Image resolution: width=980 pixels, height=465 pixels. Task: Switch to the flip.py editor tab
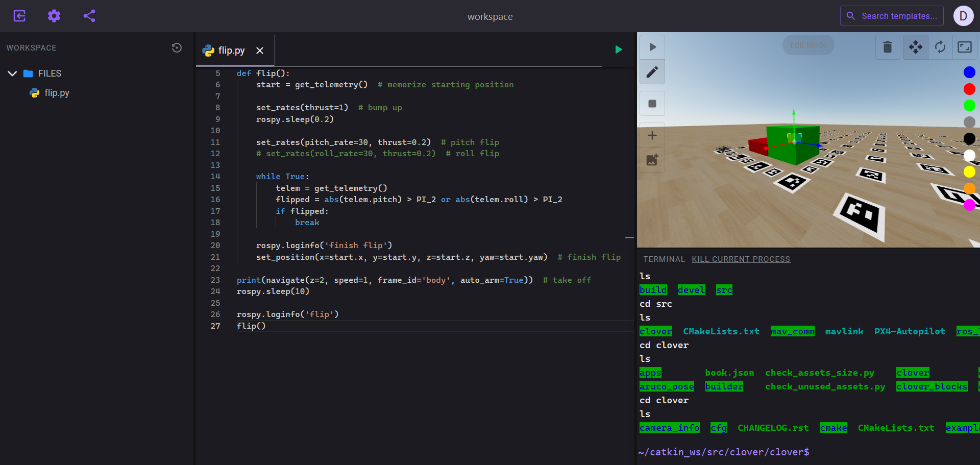tap(231, 50)
